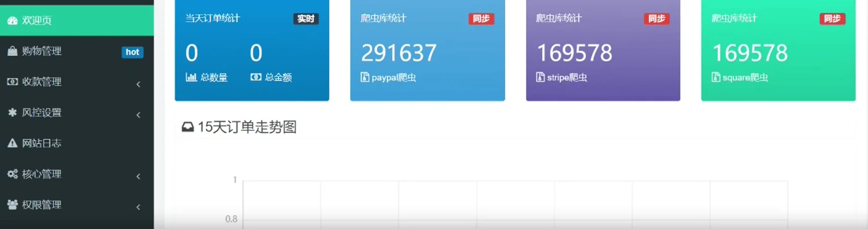The width and height of the screenshot is (868, 229).
Task: Open 核心管理 sidebar menu
Action: pyautogui.click(x=77, y=175)
